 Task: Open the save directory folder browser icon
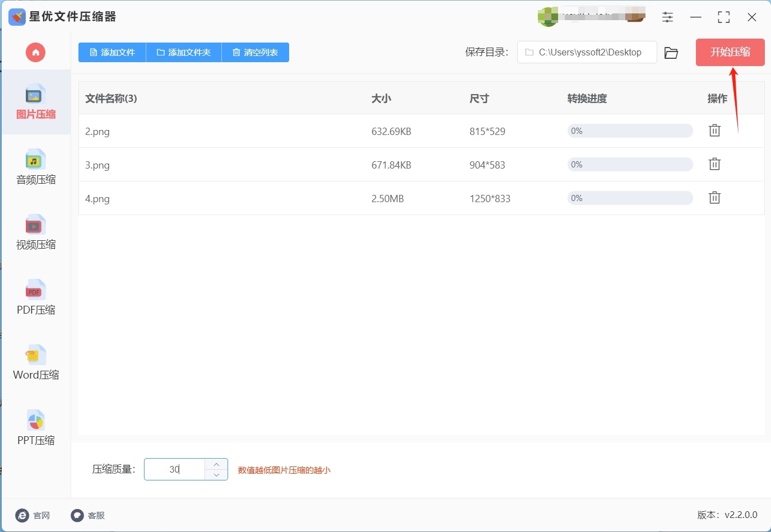671,53
